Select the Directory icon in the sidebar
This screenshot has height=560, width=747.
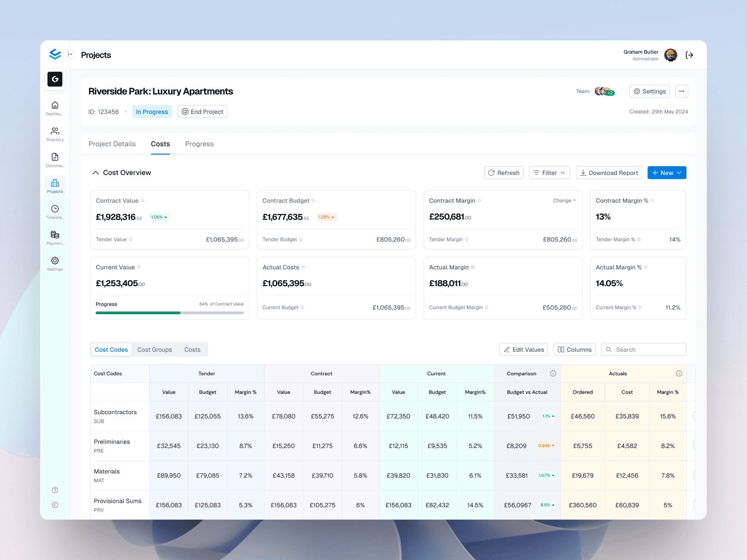(54, 134)
